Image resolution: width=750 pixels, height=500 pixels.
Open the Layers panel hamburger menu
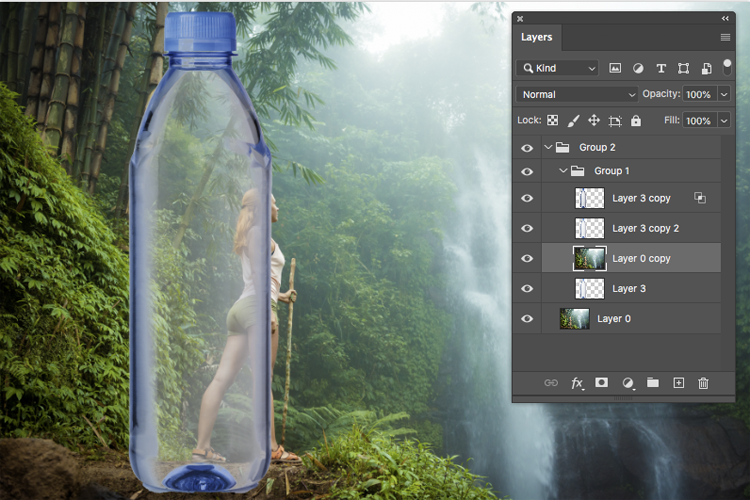click(x=725, y=37)
